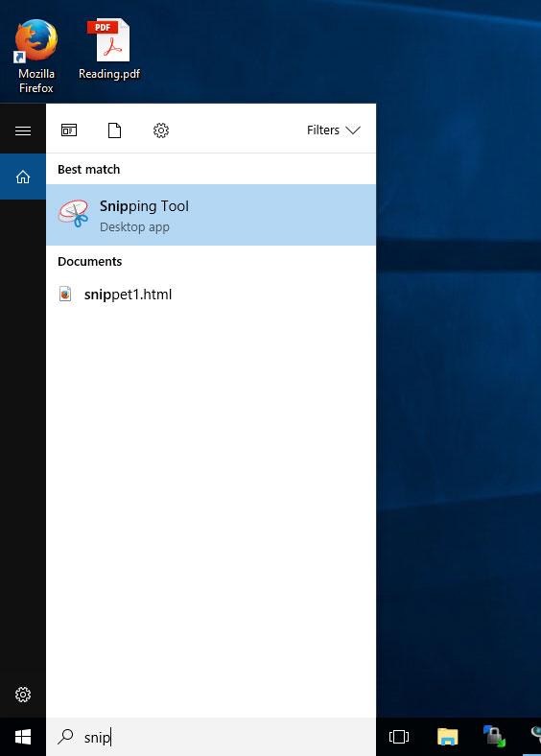Open the hamburger menu in search panel
541x756 pixels.
coord(23,130)
